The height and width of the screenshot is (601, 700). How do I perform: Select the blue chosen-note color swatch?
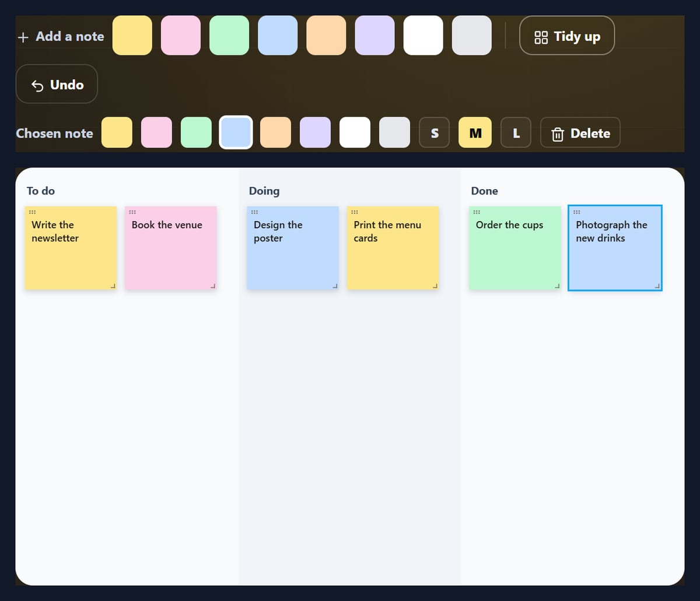(x=236, y=132)
